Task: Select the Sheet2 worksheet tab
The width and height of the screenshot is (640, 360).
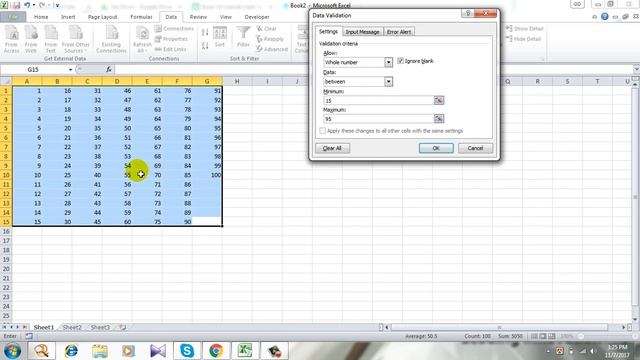Action: [72, 327]
